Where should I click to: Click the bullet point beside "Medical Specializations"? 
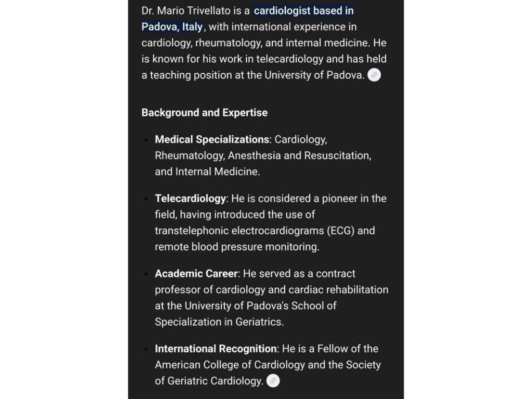[147, 140]
